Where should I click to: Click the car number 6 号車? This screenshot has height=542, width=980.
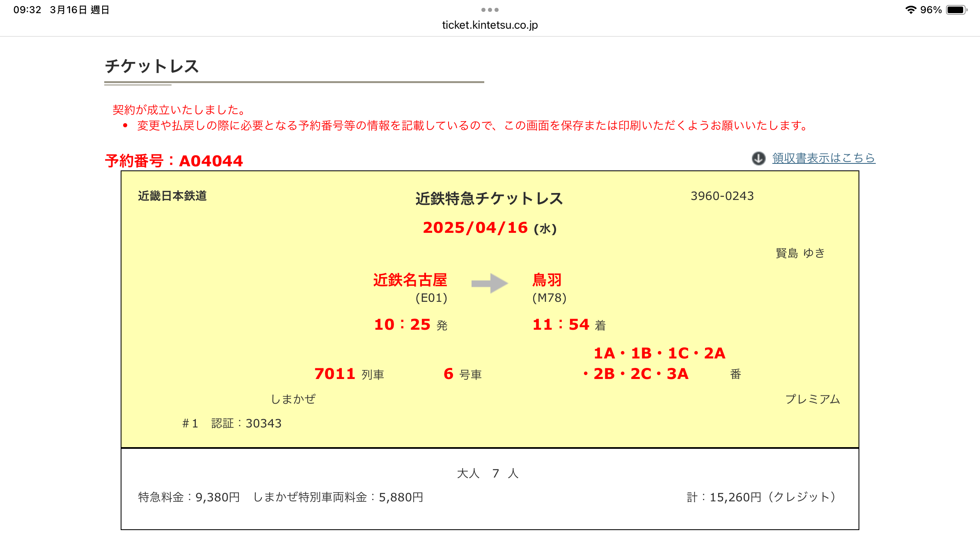(463, 374)
